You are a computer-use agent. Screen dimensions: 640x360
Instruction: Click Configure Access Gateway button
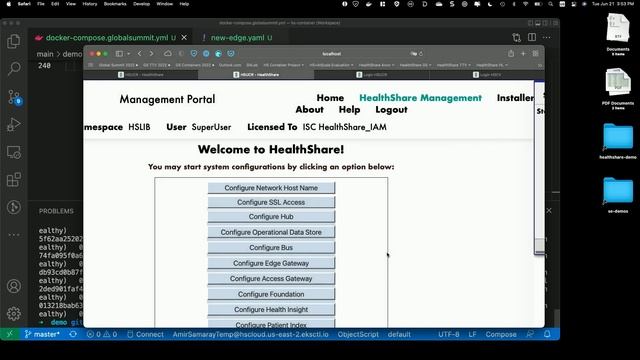pyautogui.click(x=271, y=278)
